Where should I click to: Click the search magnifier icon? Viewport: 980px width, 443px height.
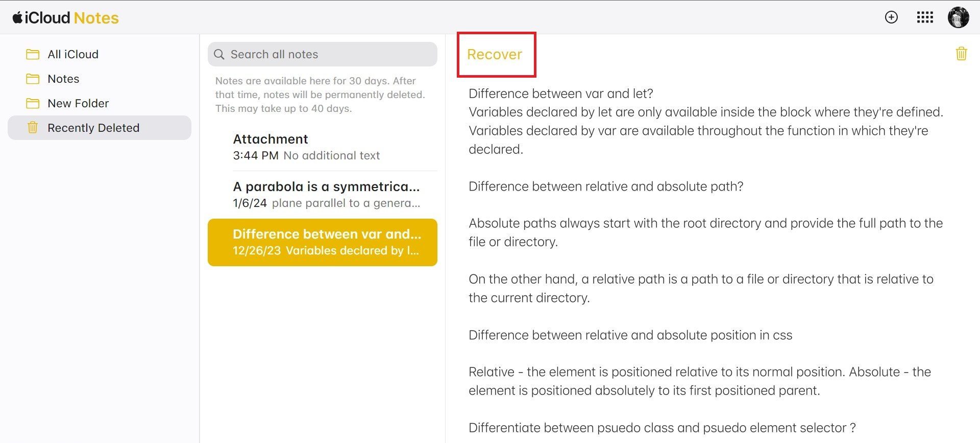pyautogui.click(x=219, y=54)
